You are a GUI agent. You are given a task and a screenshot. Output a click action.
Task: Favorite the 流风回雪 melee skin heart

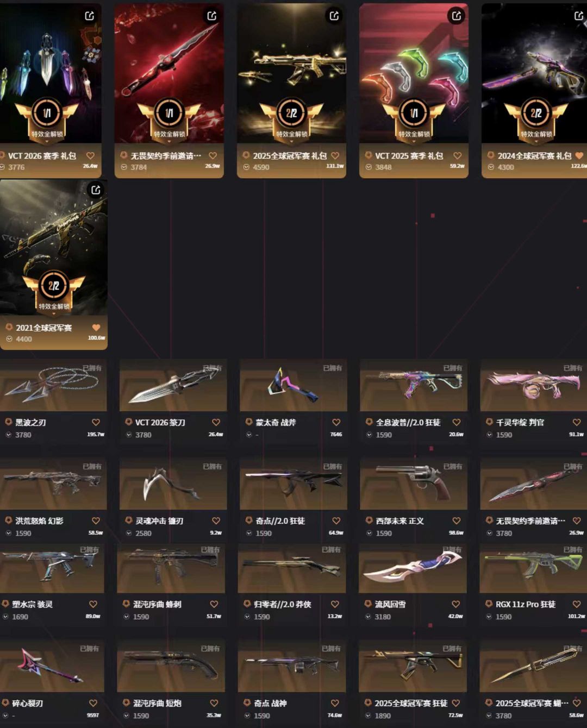click(x=455, y=604)
